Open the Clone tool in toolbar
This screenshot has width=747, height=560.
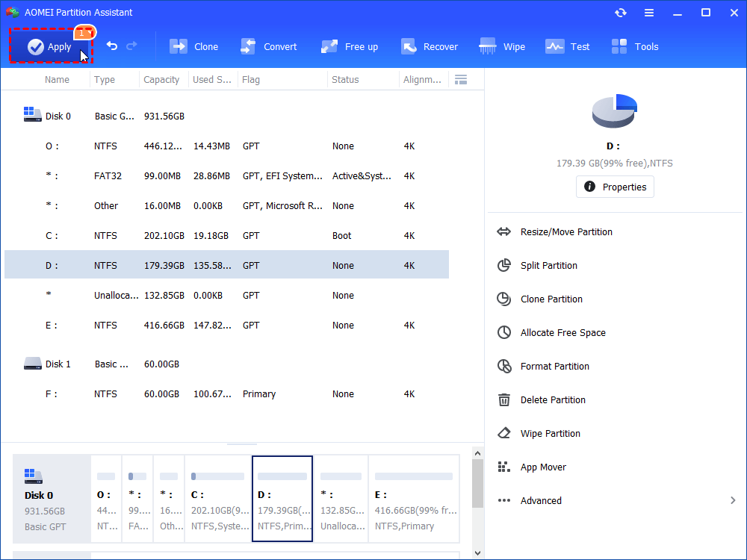194,47
